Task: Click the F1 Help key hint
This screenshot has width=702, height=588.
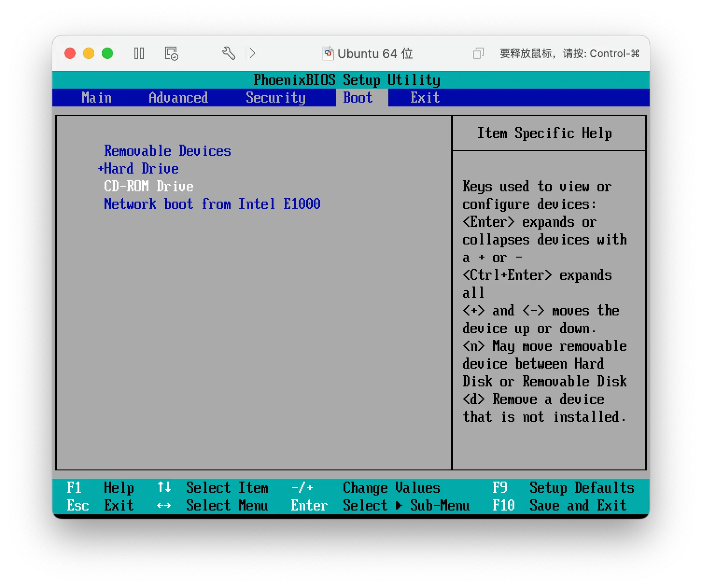Action: (100, 488)
